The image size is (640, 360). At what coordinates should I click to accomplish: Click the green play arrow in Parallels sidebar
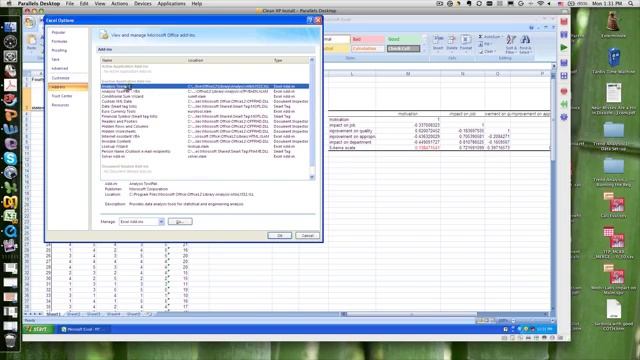click(564, 48)
